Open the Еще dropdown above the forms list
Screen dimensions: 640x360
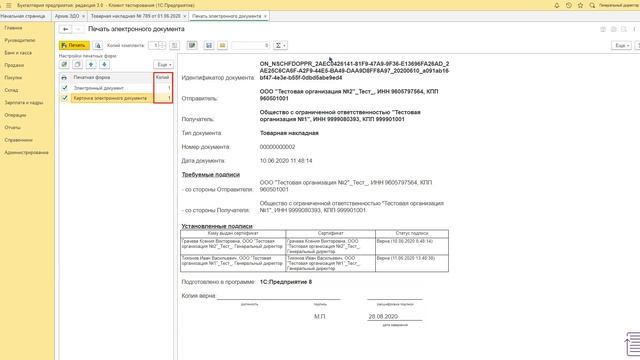pos(163,64)
